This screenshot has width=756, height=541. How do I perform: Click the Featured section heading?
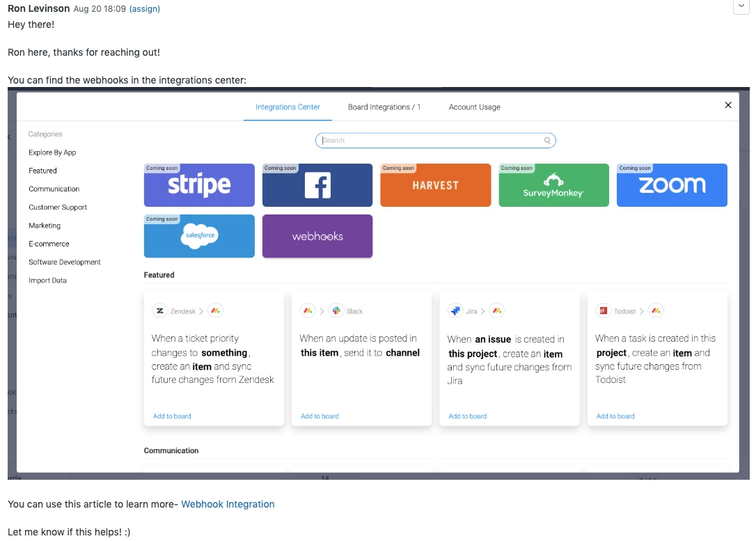[159, 275]
